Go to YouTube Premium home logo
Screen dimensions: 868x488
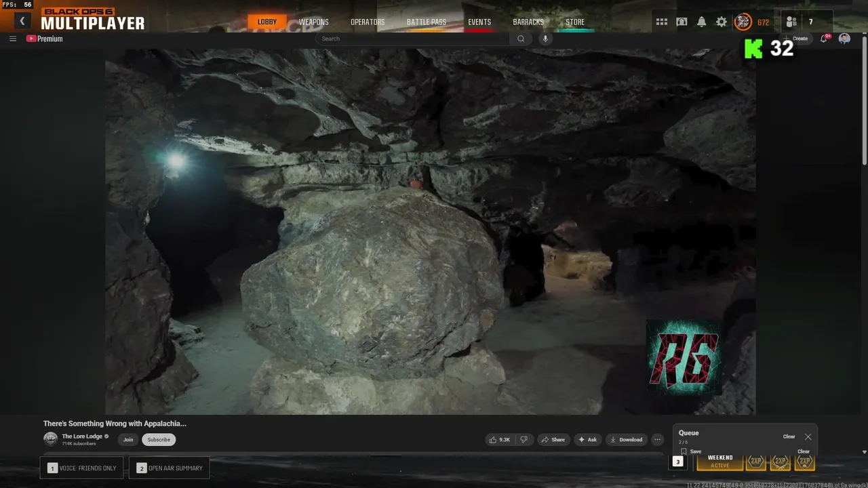[x=45, y=39]
